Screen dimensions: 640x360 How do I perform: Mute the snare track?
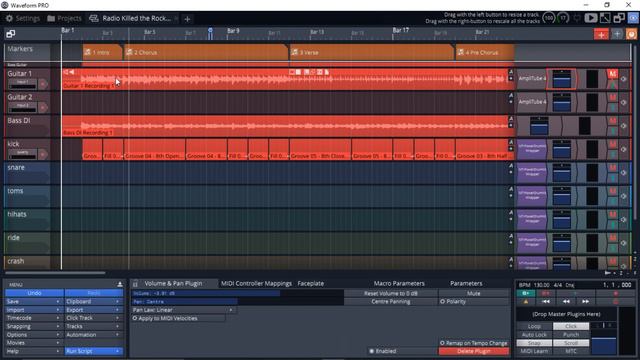pyautogui.click(x=612, y=167)
